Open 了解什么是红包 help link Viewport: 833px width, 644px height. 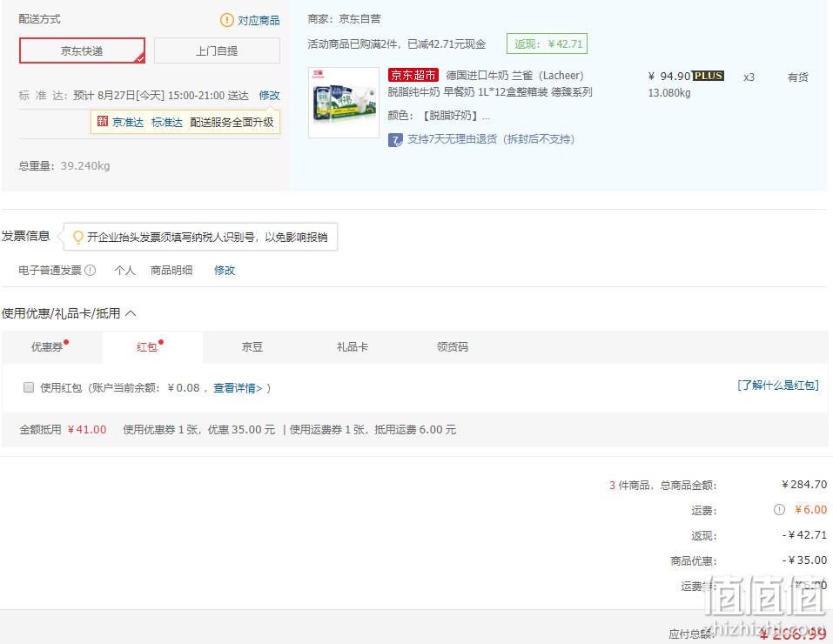coord(778,386)
